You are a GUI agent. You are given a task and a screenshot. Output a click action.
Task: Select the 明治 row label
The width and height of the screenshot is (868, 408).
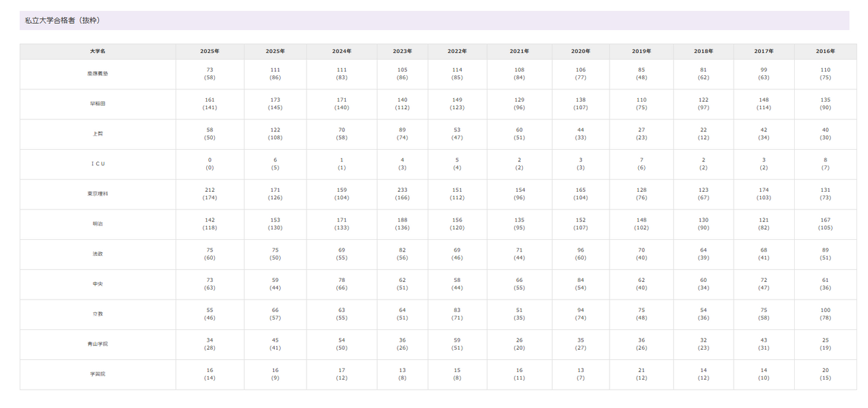tap(98, 224)
